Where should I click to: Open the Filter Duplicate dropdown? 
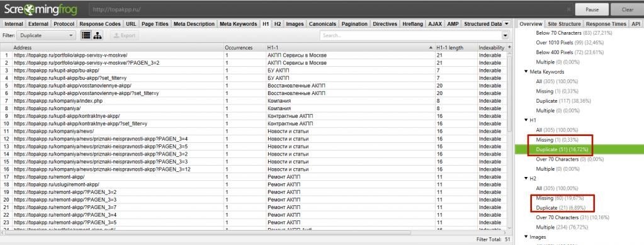pos(47,35)
